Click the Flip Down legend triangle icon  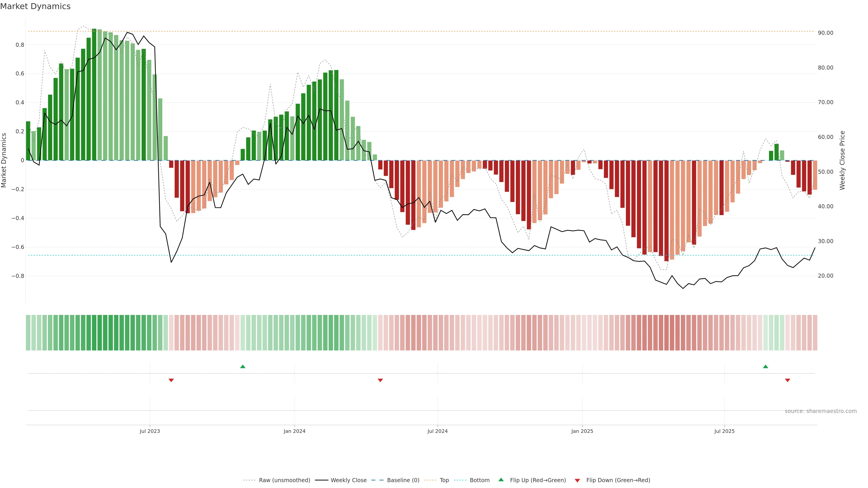point(577,481)
